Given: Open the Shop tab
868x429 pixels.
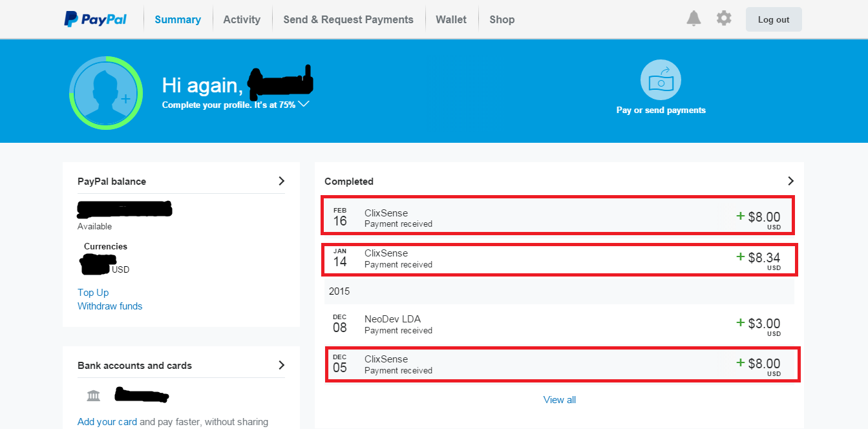Looking at the screenshot, I should click(x=502, y=19).
